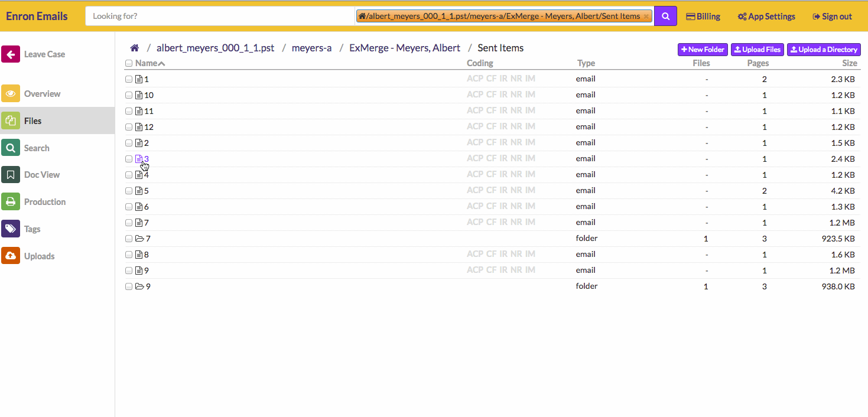Click the New Folder button

coord(702,50)
